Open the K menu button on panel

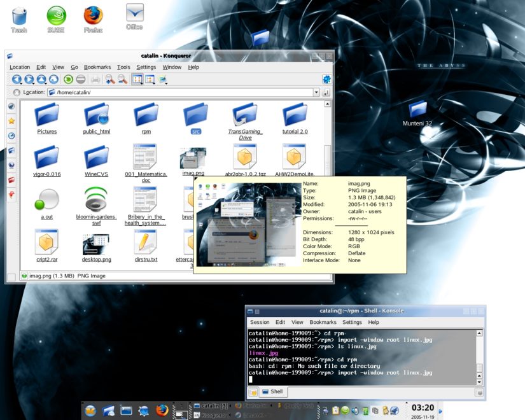tap(90, 410)
